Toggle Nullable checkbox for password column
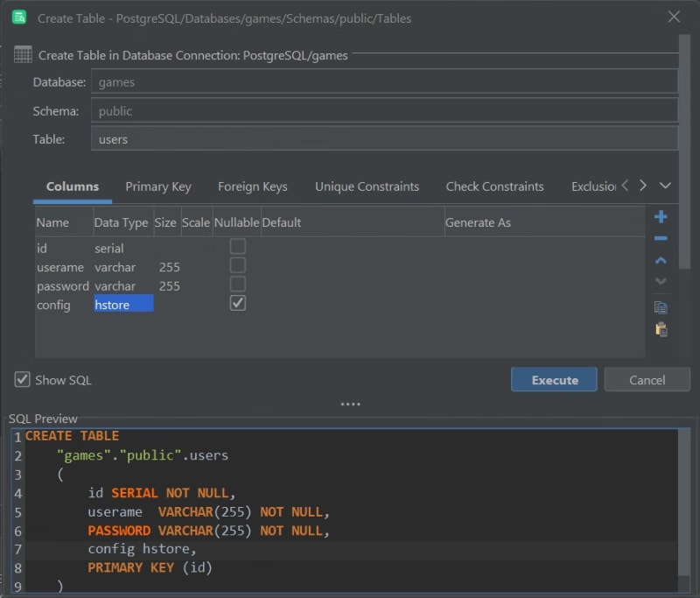 tap(237, 284)
